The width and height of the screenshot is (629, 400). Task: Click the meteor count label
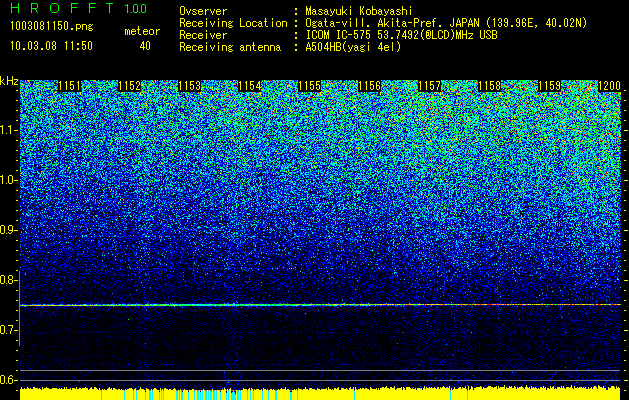(142, 31)
